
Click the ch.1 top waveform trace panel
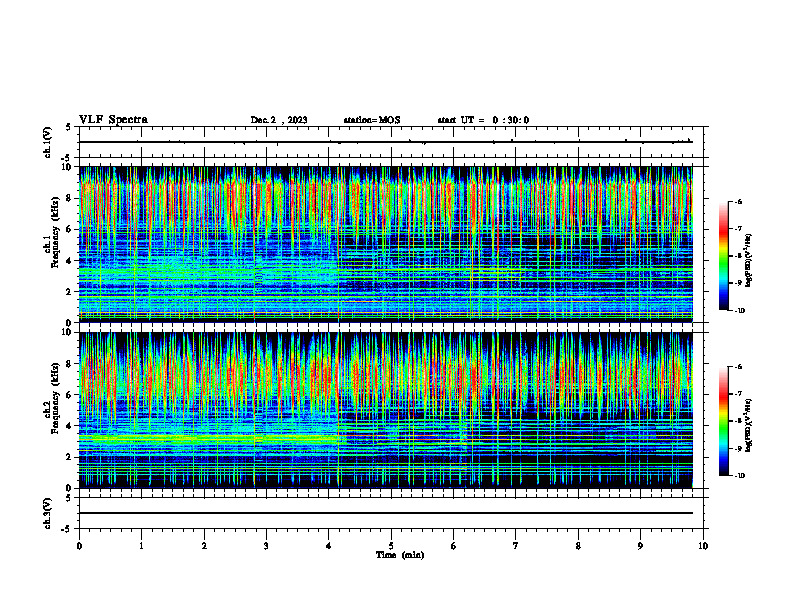[x=391, y=142]
